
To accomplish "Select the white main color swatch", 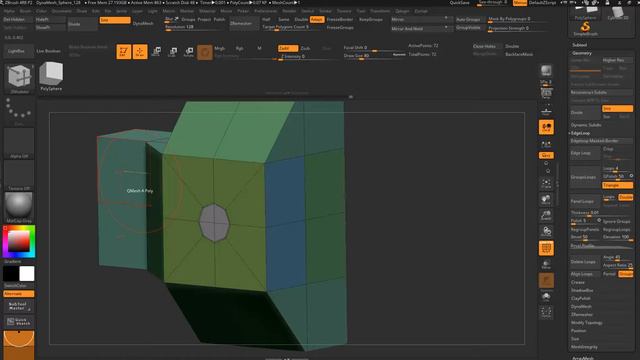I will [x=27, y=274].
